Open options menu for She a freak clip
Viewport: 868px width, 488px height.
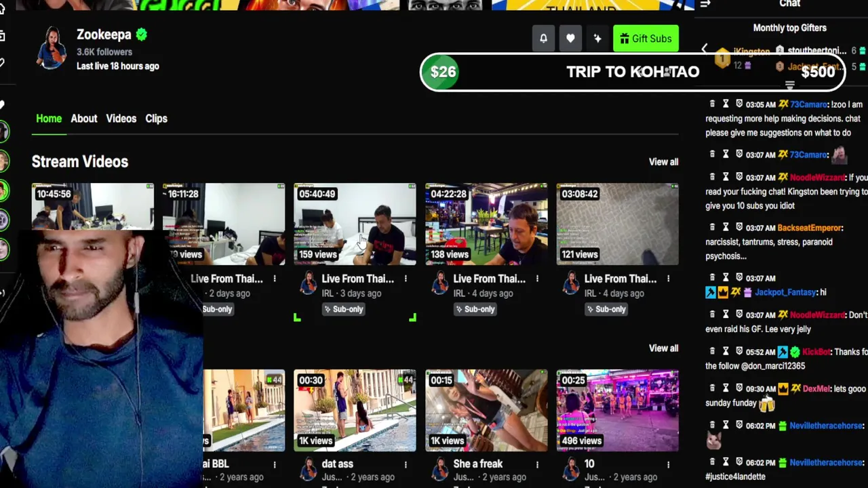[537, 464]
